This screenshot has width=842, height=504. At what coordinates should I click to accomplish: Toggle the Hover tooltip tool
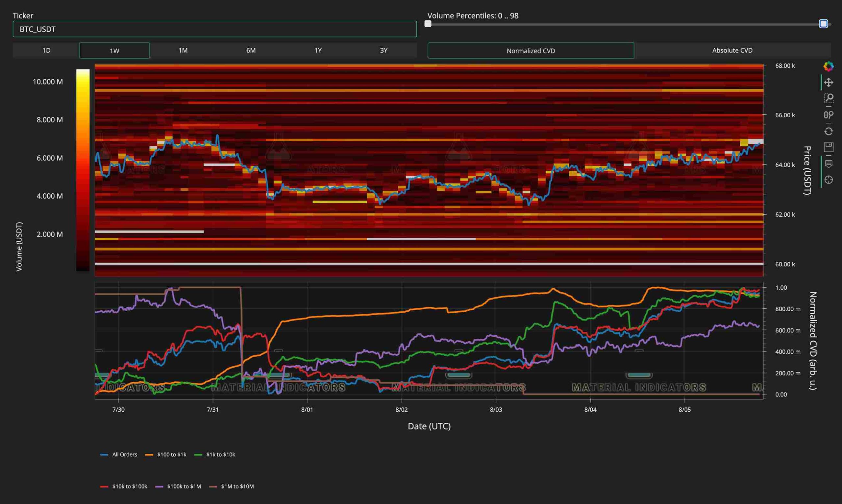pyautogui.click(x=829, y=164)
